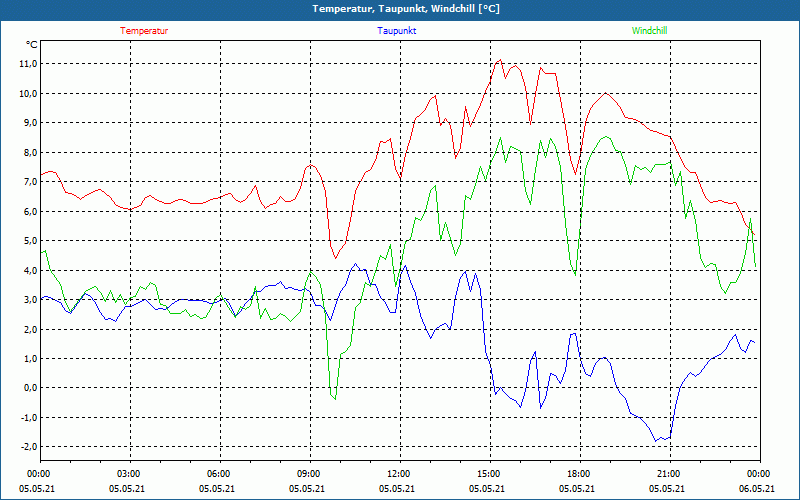Viewport: 800px width, 500px height.
Task: Click the "8,0" y-axis value
Action: [30, 152]
